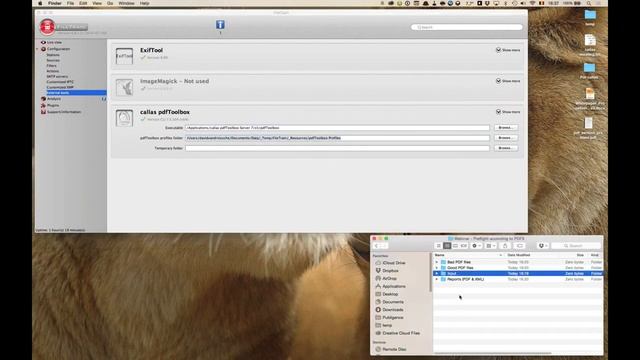Select Customized XMP in sidebar
Viewport: 640px width, 360px height.
[x=60, y=87]
